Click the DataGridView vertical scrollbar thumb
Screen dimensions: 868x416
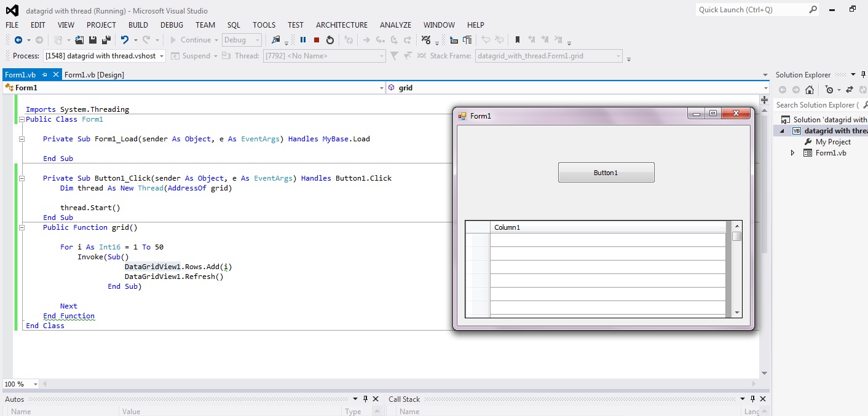pyautogui.click(x=736, y=236)
